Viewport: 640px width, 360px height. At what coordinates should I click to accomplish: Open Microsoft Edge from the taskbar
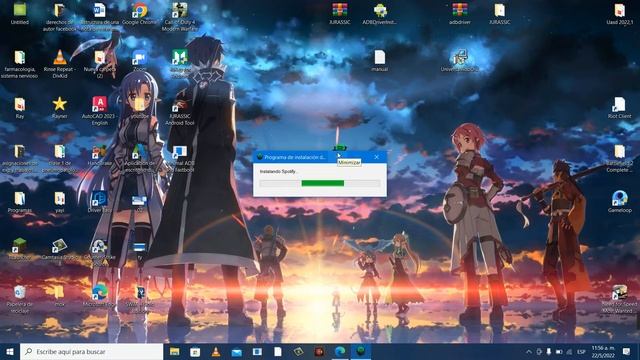pyautogui.click(x=340, y=351)
